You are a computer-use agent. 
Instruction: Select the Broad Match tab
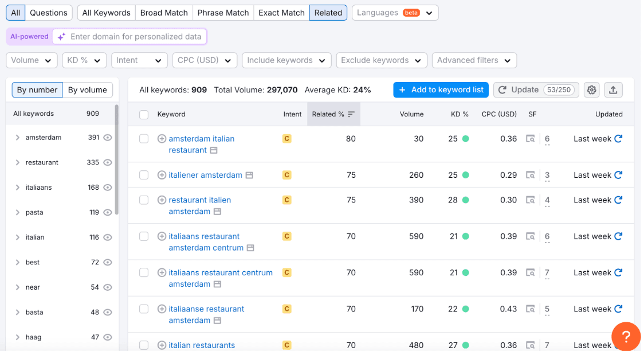coord(164,13)
